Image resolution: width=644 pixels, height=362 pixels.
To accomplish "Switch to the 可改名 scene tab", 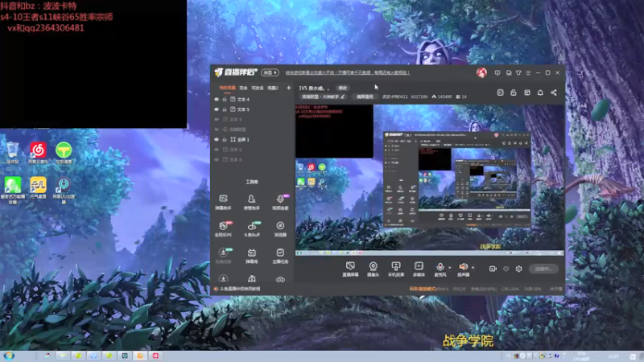I will [257, 88].
